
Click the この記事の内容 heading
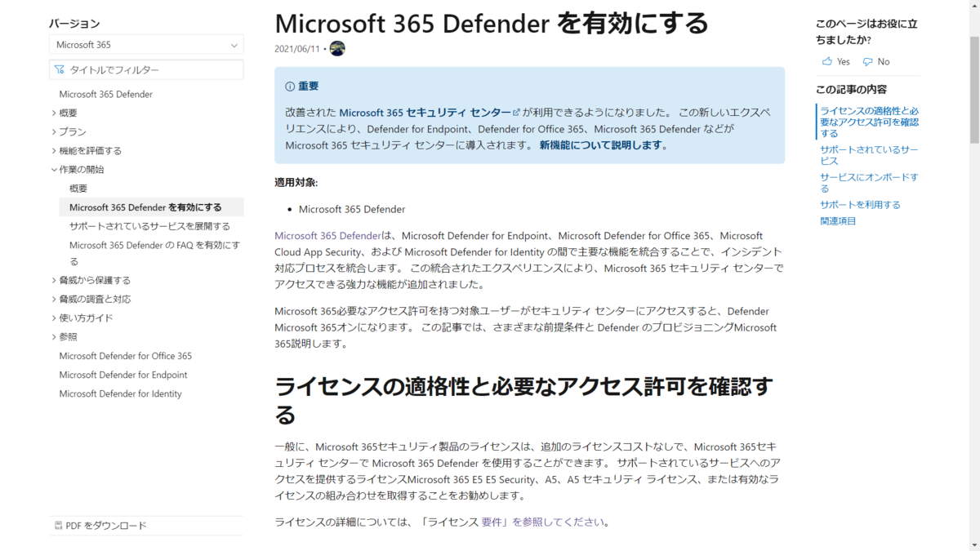851,89
